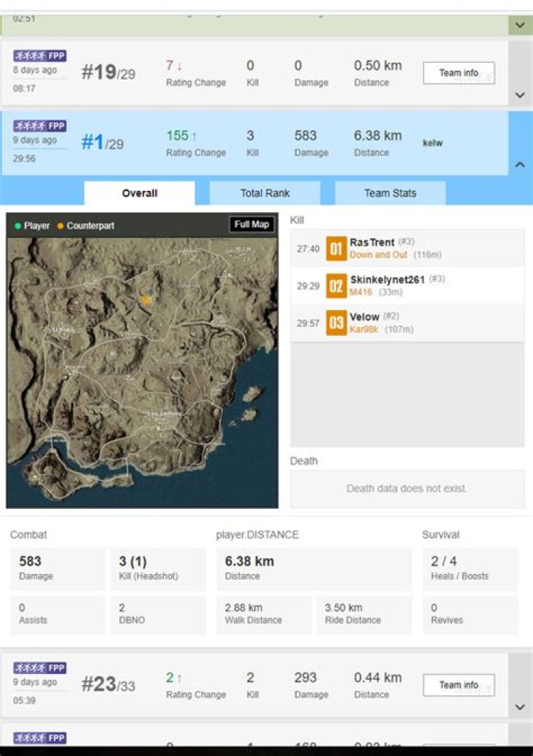This screenshot has height=756, width=533.
Task: Click the 29:29 kill timestamp
Action: [x=308, y=286]
